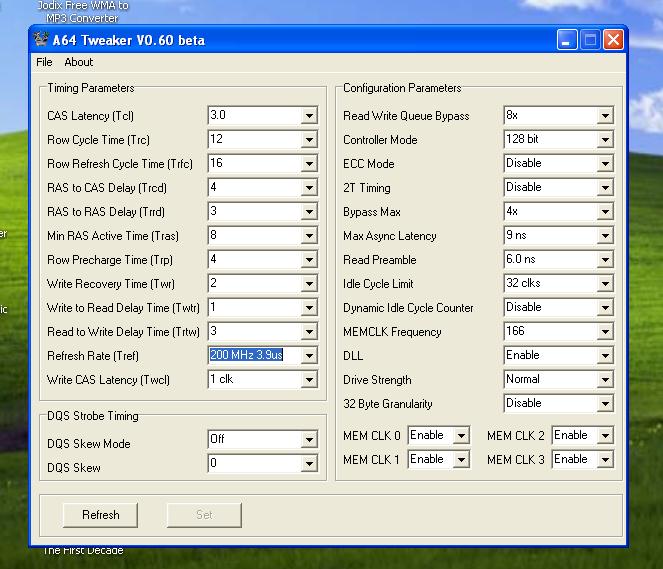663x569 pixels.
Task: Open the Controller Mode dropdown
Action: click(605, 140)
